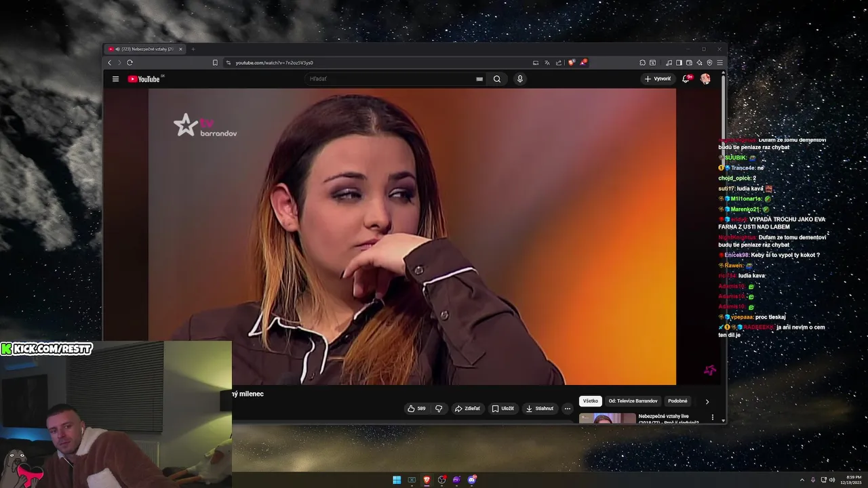Viewport: 868px width, 488px height.
Task: Open the Brave VPN shield icon
Action: (x=709, y=62)
